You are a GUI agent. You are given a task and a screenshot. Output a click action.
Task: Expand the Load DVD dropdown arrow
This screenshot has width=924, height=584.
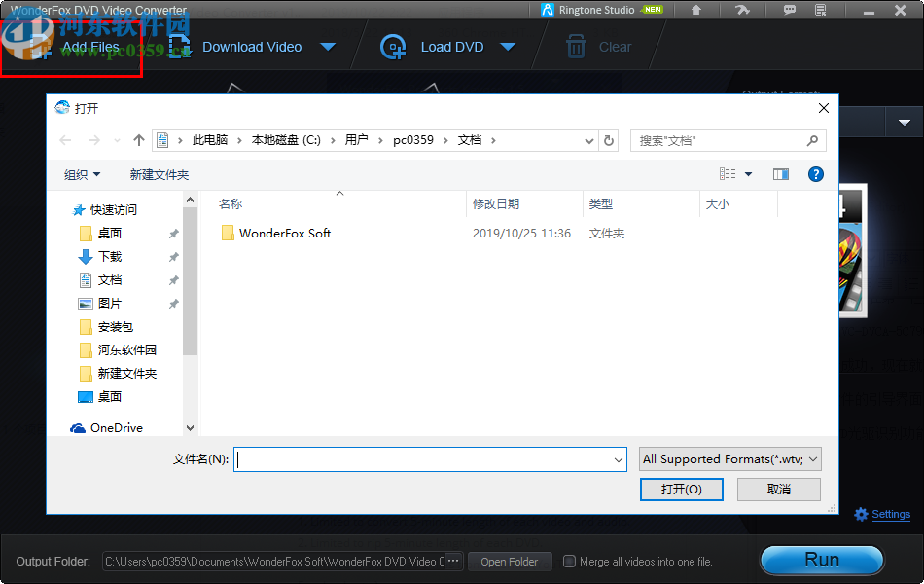(x=508, y=46)
